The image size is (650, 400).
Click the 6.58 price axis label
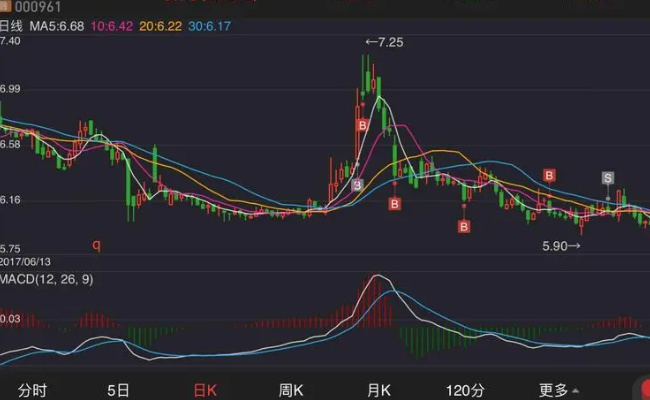[x=10, y=144]
